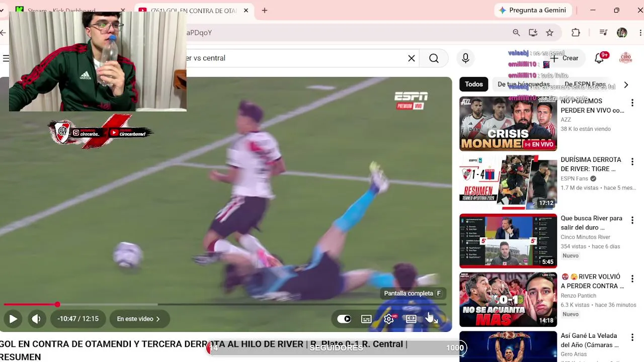Select the 'Todos' filter chip
Screen dimensions: 644x362
click(474, 84)
